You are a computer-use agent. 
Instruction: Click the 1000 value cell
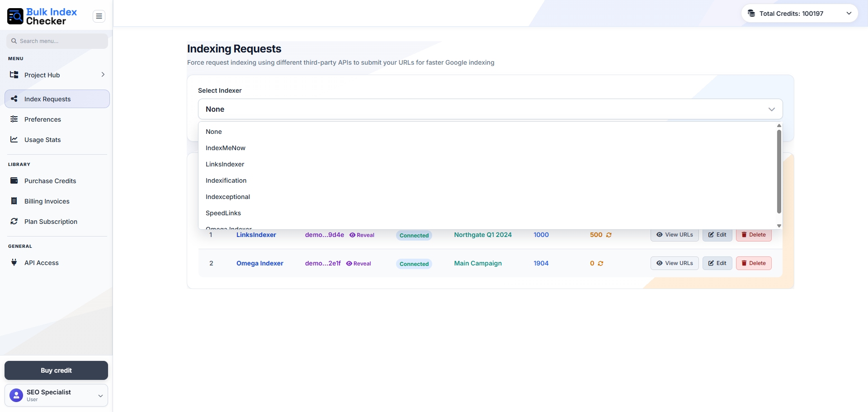click(541, 235)
